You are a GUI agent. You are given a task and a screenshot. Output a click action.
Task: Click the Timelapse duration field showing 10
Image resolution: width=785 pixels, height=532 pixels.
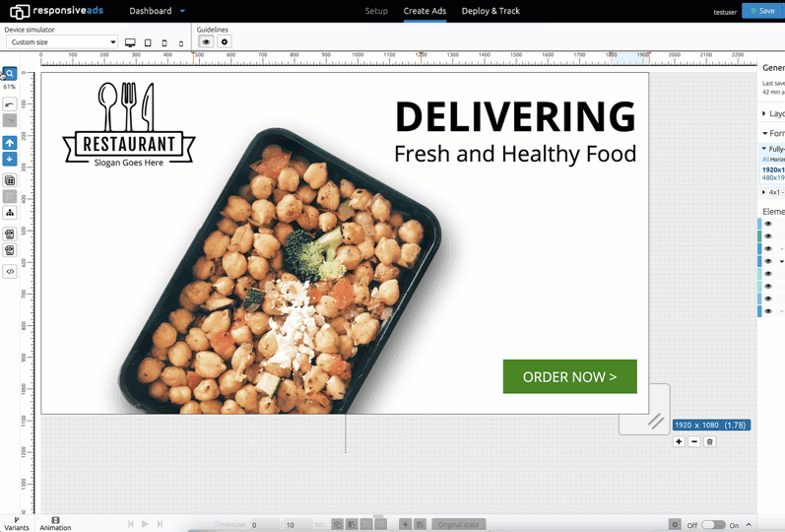point(298,525)
